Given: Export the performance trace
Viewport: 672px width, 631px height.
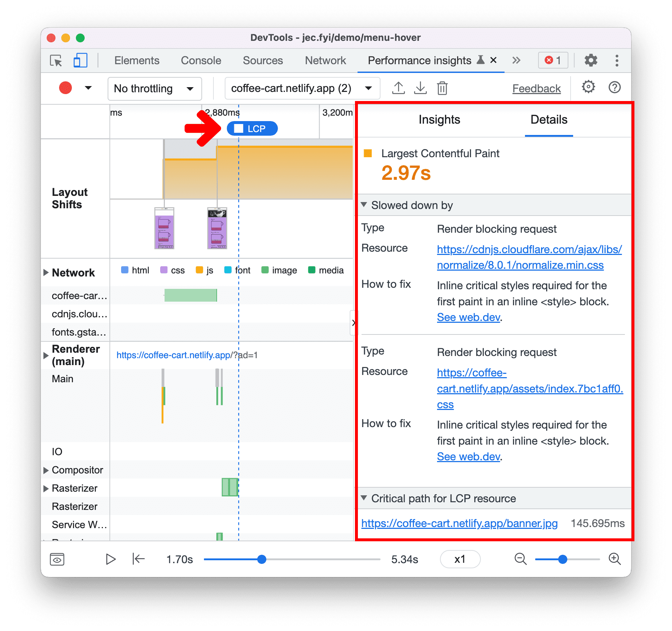Looking at the screenshot, I should [398, 88].
